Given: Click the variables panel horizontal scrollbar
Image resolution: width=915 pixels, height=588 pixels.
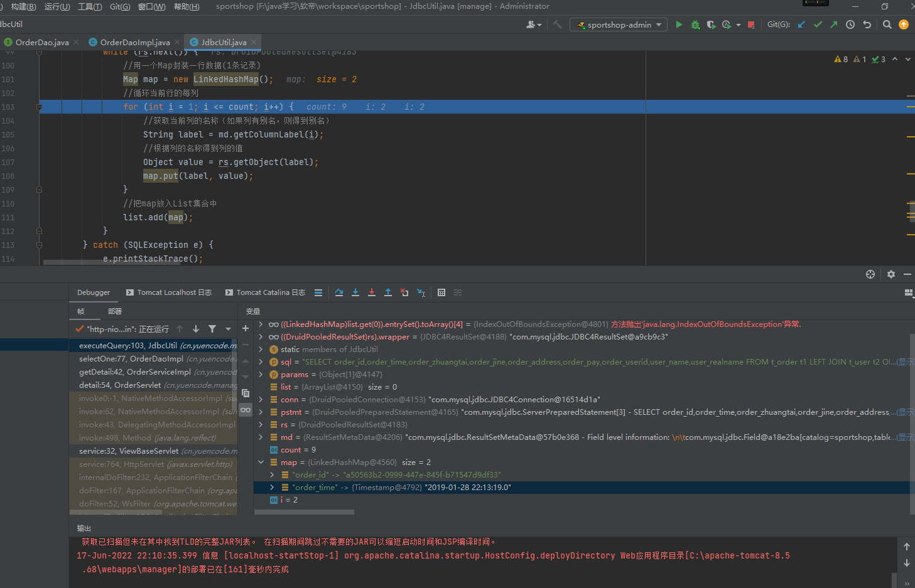Looking at the screenshot, I should [x=304, y=512].
